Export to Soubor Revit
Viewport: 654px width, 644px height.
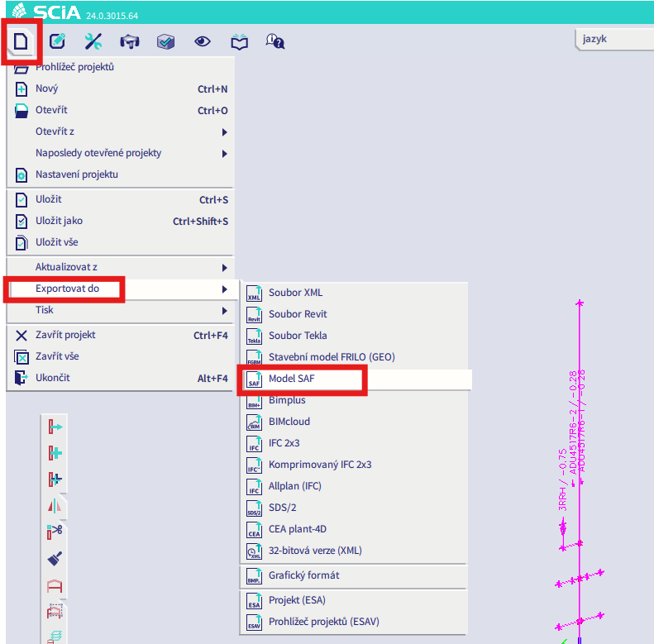355,314
